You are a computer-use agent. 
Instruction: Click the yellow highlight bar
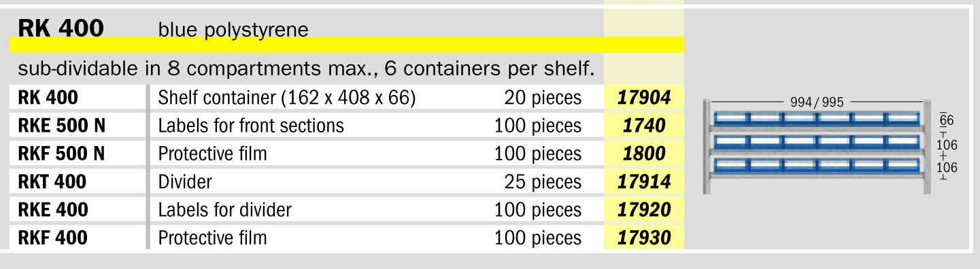pyautogui.click(x=346, y=45)
